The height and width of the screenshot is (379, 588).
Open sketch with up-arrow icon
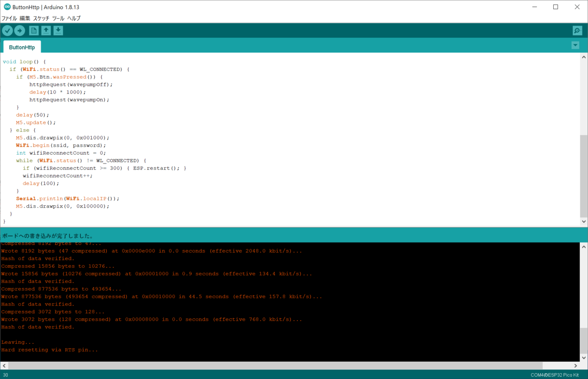(46, 31)
